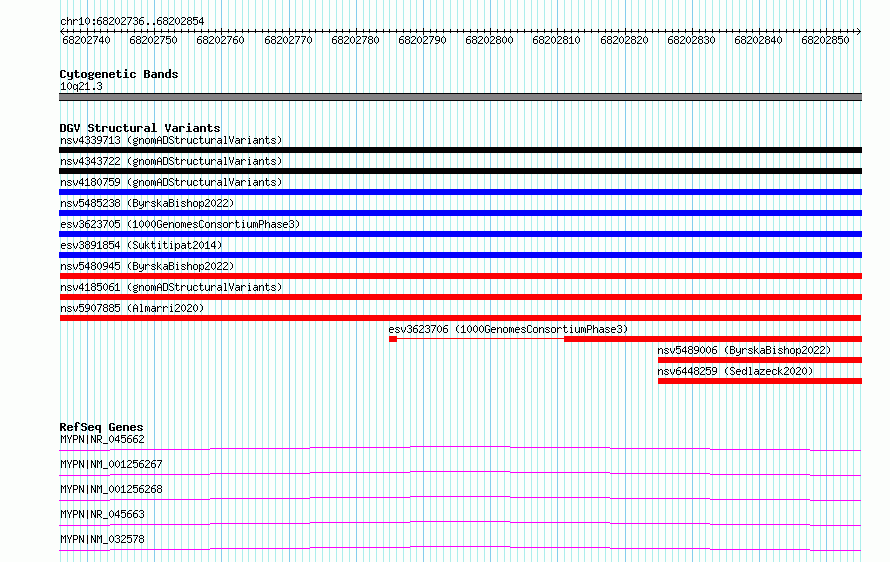The image size is (890, 562).
Task: Click ruler position 68202760
Action: click(x=220, y=40)
